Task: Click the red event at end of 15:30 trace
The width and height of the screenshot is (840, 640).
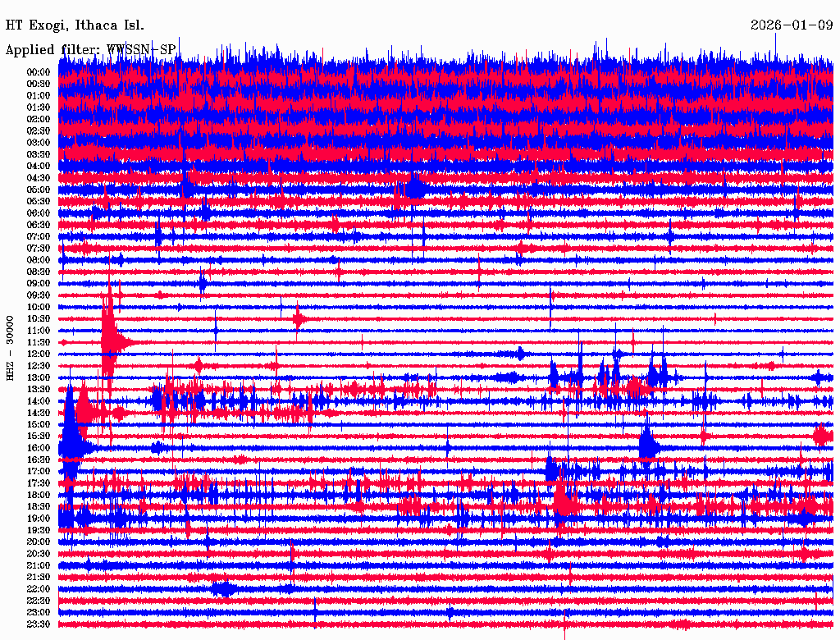Action: [x=820, y=436]
